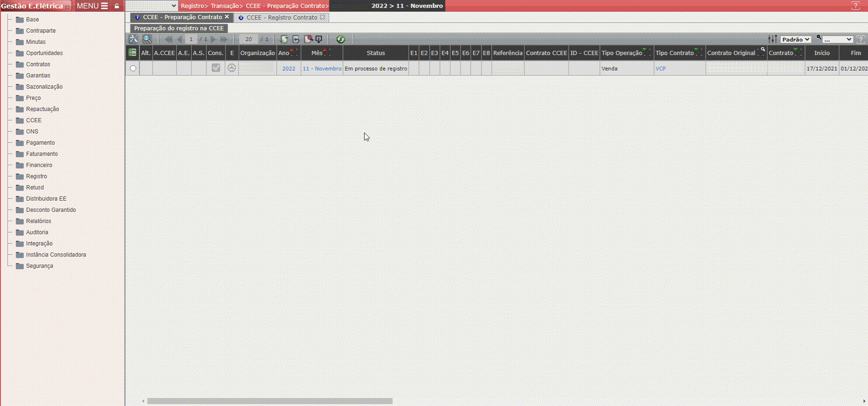Open the filter dropdown showing three dots
This screenshot has height=406, width=868.
(837, 40)
